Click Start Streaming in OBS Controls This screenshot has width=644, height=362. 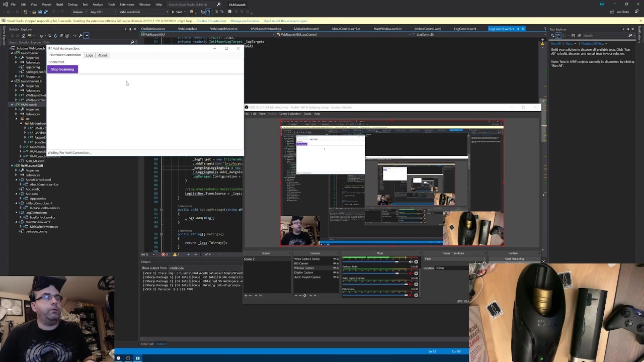[514, 259]
